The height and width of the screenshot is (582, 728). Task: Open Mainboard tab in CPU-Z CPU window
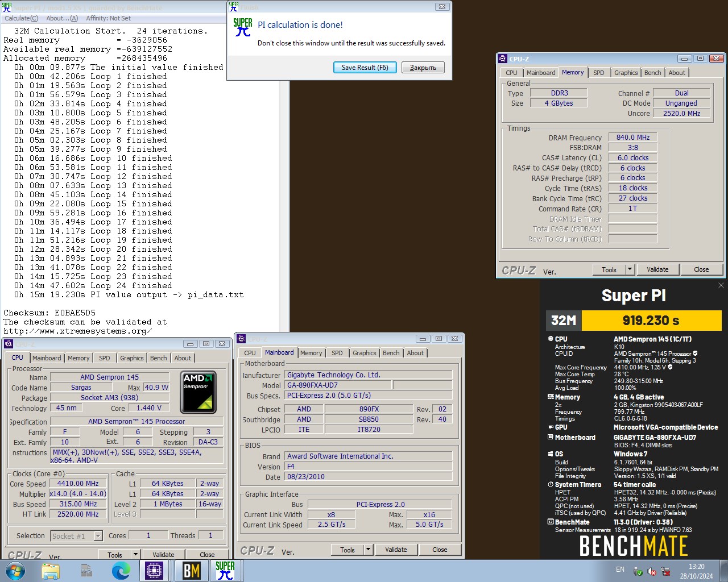(x=47, y=358)
